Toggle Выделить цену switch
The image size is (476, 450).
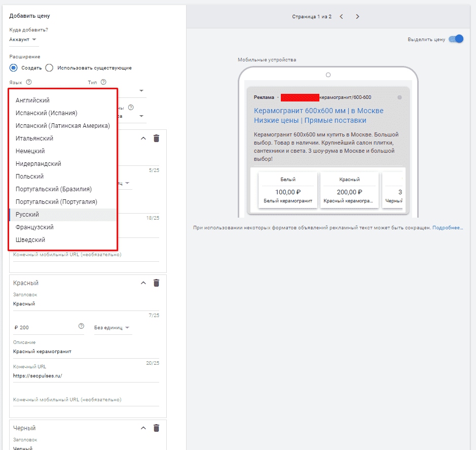coord(456,39)
